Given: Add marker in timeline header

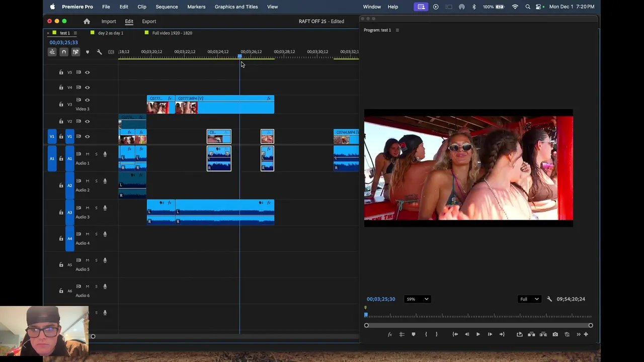Looking at the screenshot, I should [x=87, y=52].
